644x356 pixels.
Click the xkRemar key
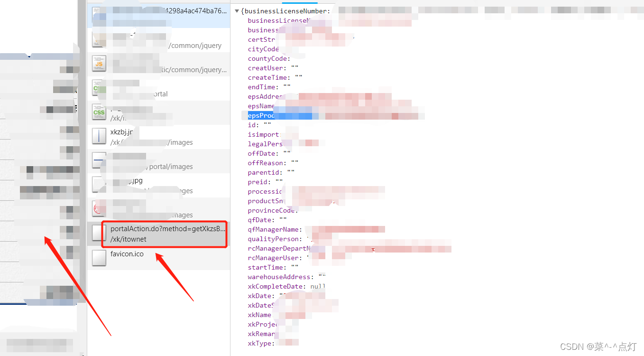point(262,334)
